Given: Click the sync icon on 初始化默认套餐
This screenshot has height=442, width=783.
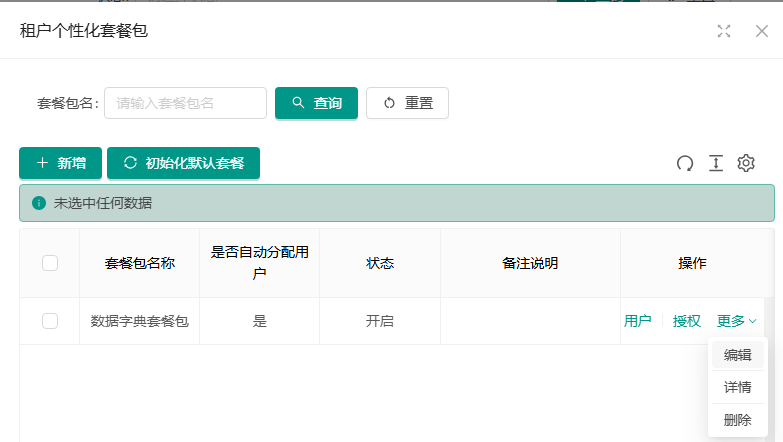Looking at the screenshot, I should click(x=130, y=163).
